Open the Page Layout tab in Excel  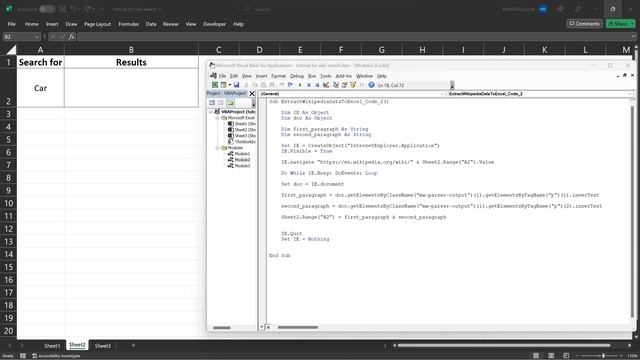98,24
